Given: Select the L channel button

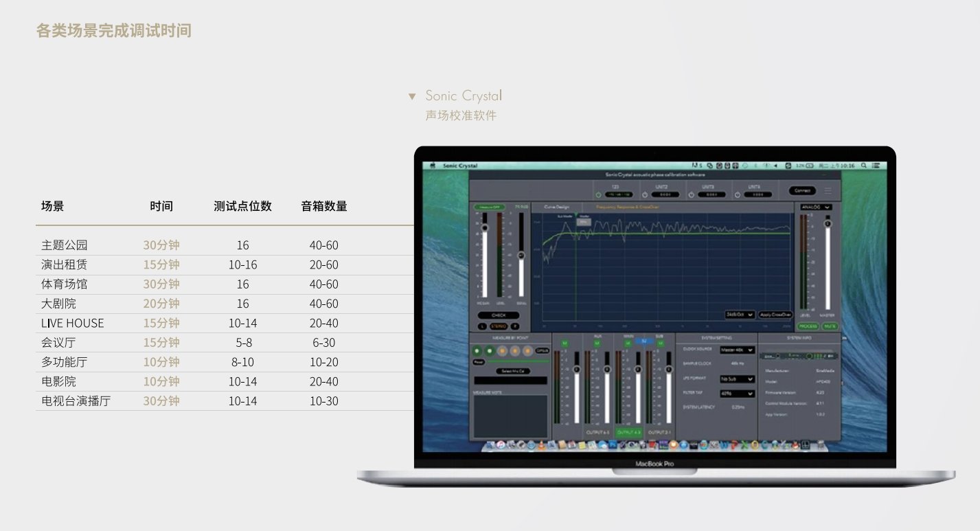Looking at the screenshot, I should pyautogui.click(x=482, y=326).
